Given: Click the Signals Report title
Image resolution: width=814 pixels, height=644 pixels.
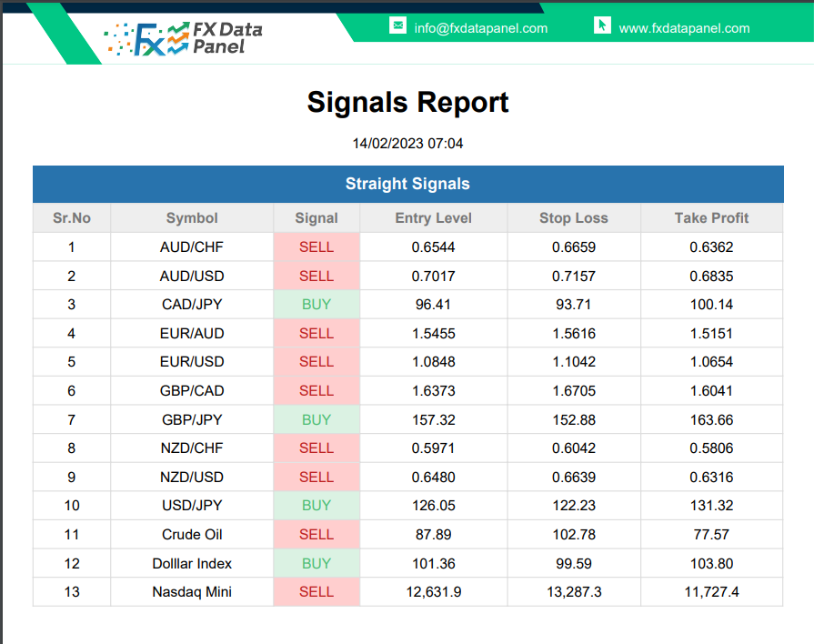Looking at the screenshot, I should tap(407, 102).
